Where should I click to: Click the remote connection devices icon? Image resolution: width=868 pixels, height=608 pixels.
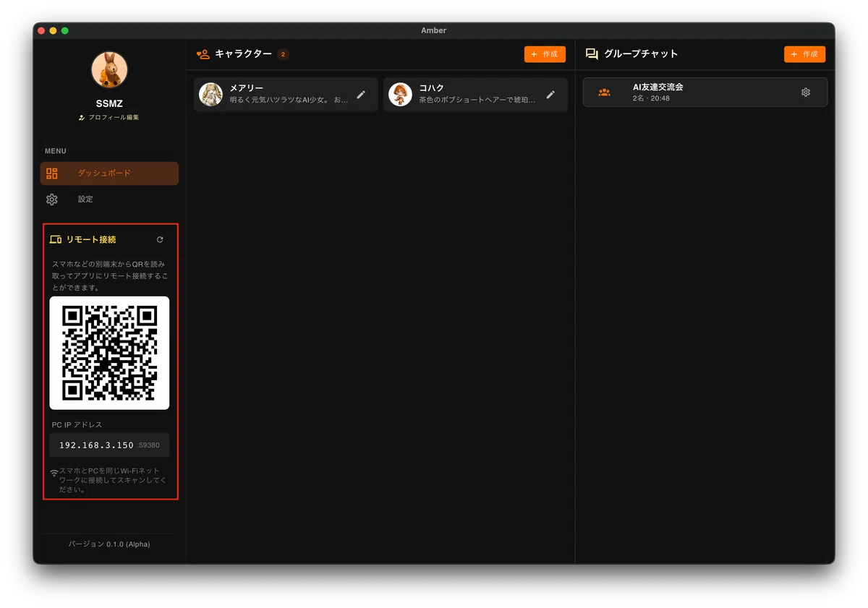tap(56, 239)
